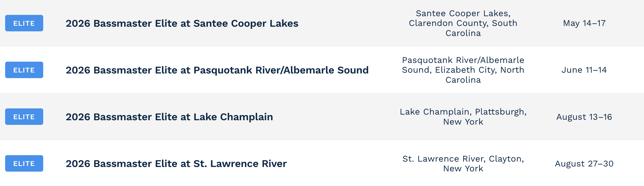
Task: Click ELITE badge for Pasquotank River event
Action: coord(24,70)
